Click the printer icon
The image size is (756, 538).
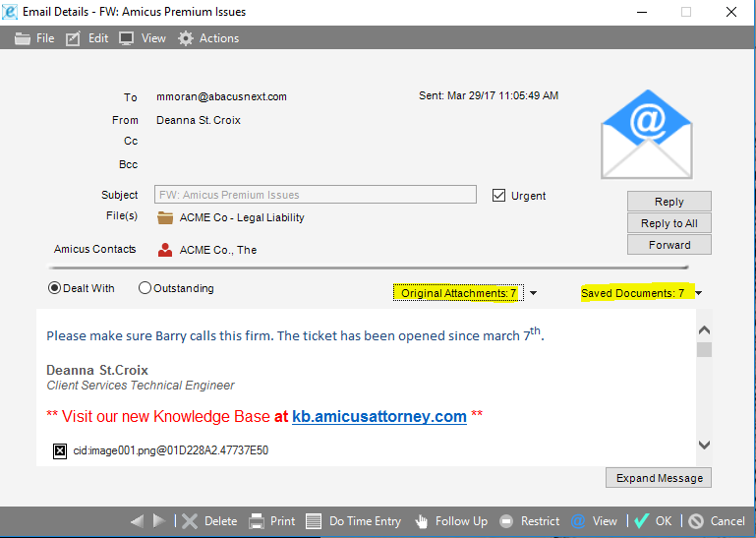257,521
